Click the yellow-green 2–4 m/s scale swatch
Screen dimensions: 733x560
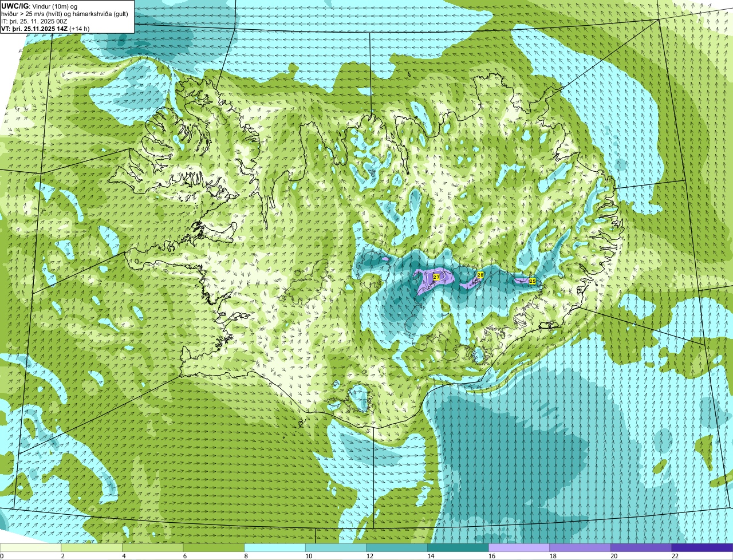pyautogui.click(x=92, y=547)
